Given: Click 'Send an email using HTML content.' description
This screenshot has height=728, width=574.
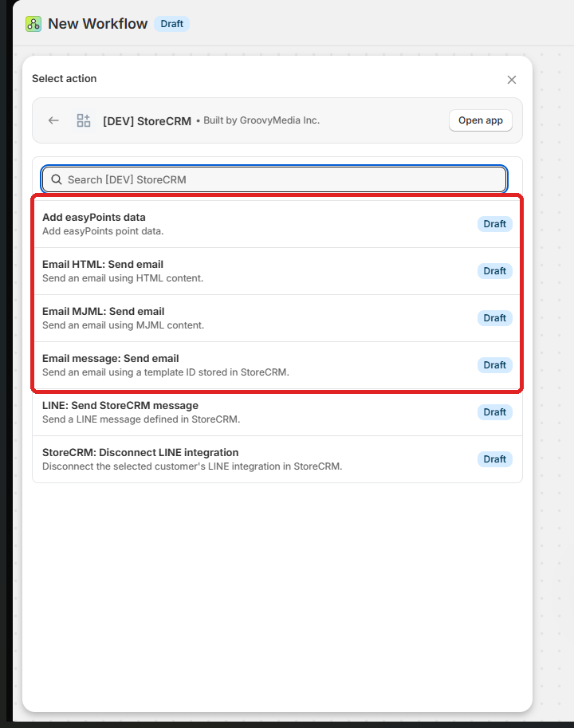Looking at the screenshot, I should (123, 278).
